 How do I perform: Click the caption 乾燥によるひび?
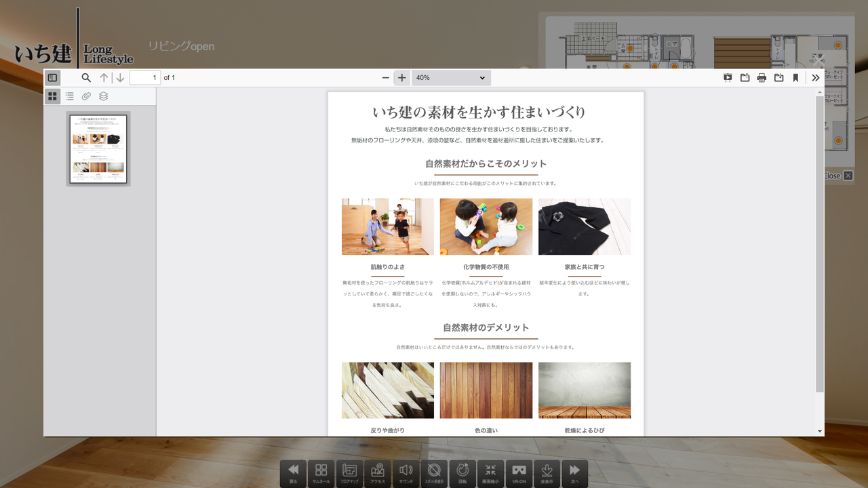585,430
